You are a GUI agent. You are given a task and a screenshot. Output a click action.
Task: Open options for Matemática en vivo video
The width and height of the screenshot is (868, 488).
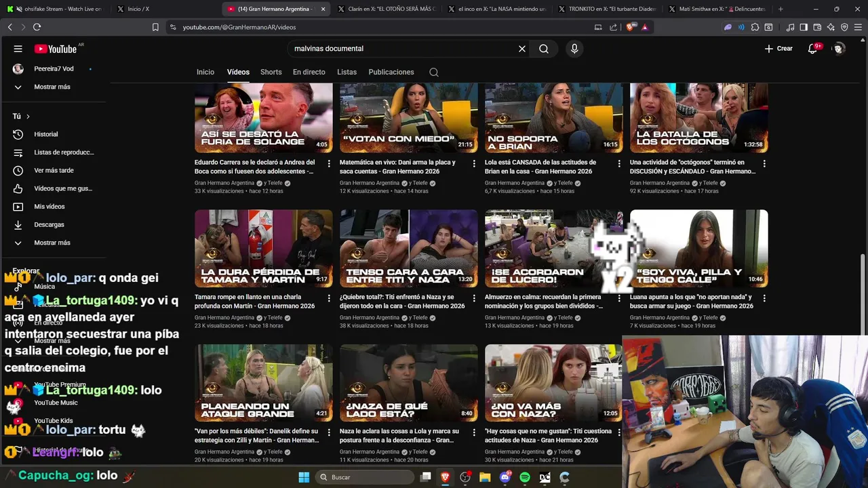coord(474,163)
